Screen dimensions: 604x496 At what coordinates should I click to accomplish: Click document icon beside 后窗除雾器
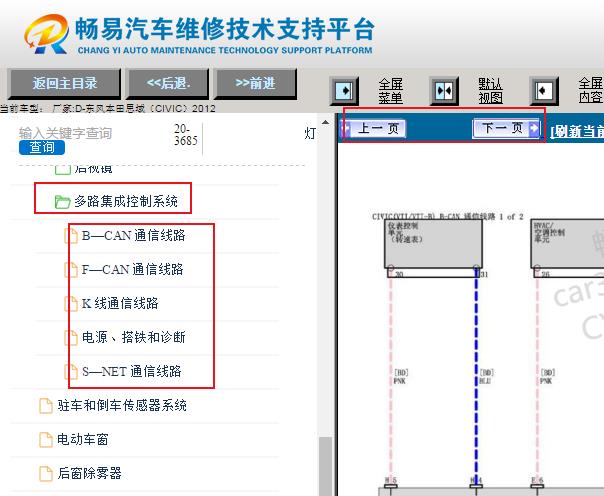[x=46, y=473]
